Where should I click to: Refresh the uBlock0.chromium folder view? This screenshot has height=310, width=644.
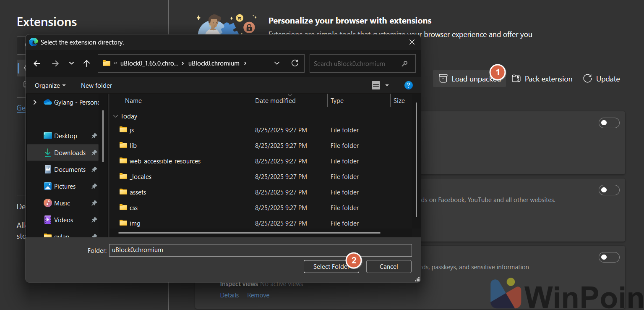[x=295, y=63]
